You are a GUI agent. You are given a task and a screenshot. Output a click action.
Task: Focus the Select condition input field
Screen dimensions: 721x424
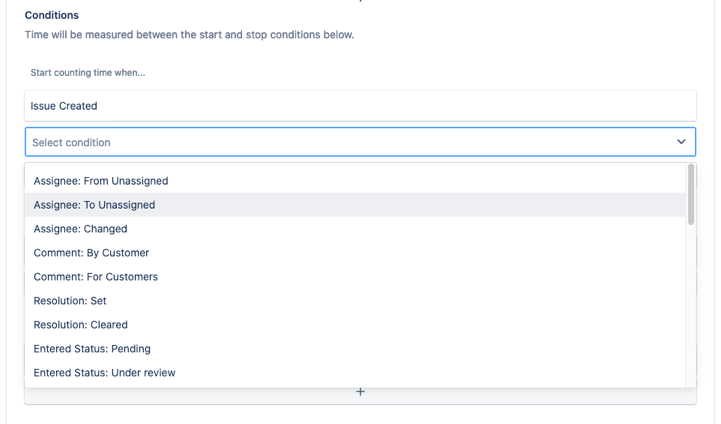[340, 142]
